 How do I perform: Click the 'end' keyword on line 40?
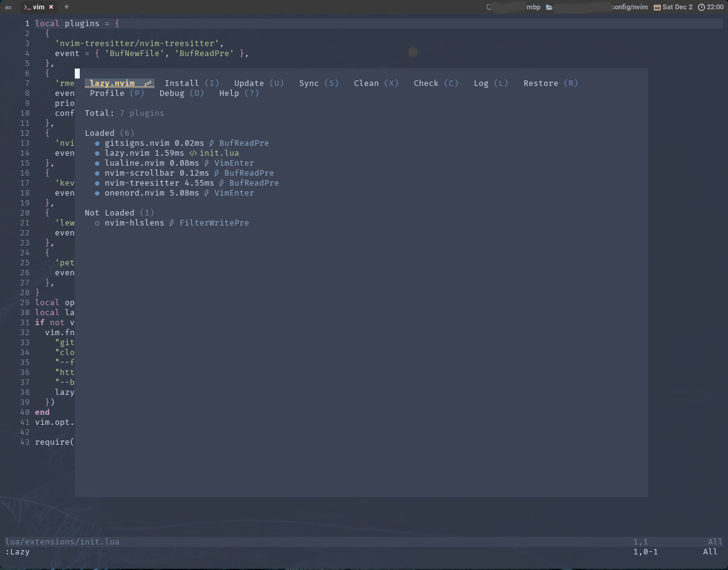(x=42, y=412)
